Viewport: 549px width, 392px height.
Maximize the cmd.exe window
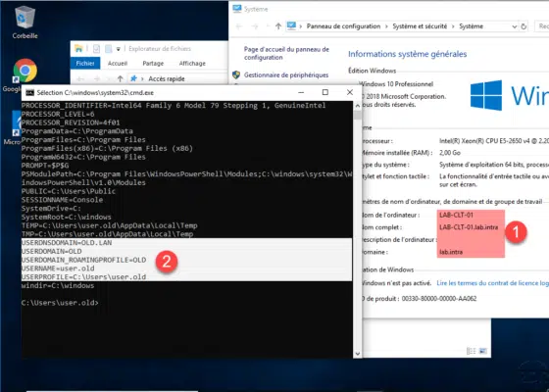click(325, 92)
